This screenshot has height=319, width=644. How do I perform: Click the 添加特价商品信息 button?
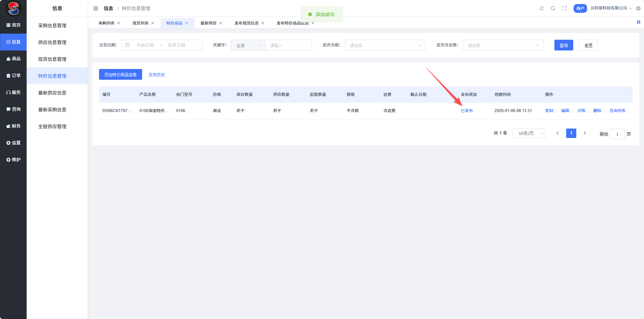tap(120, 75)
